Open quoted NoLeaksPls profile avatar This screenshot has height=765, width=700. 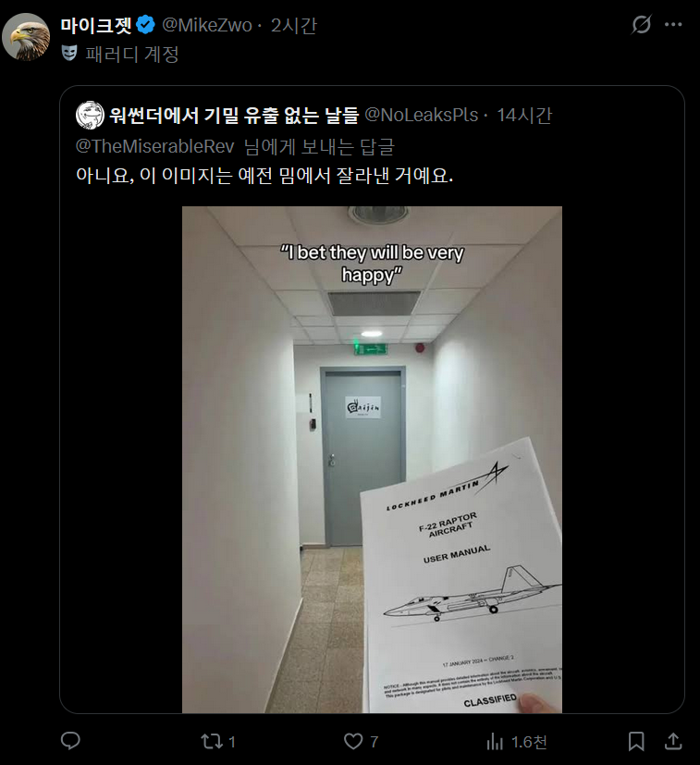click(91, 115)
